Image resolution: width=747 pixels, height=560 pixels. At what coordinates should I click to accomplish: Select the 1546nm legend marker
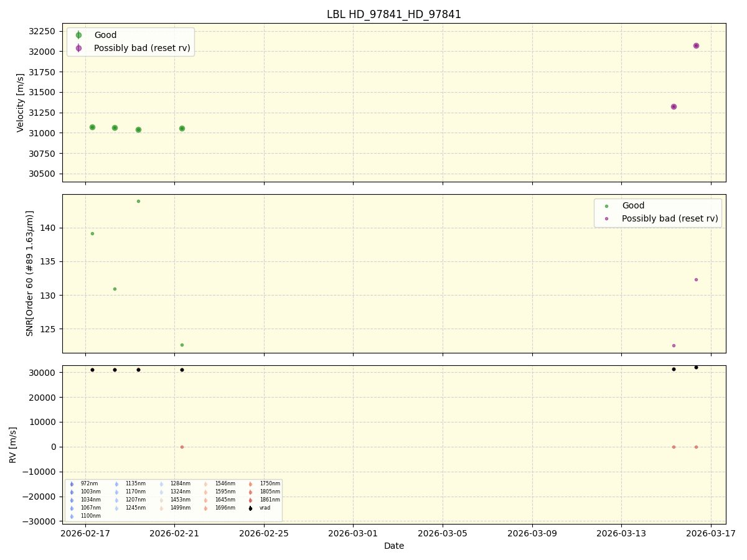pos(205,483)
